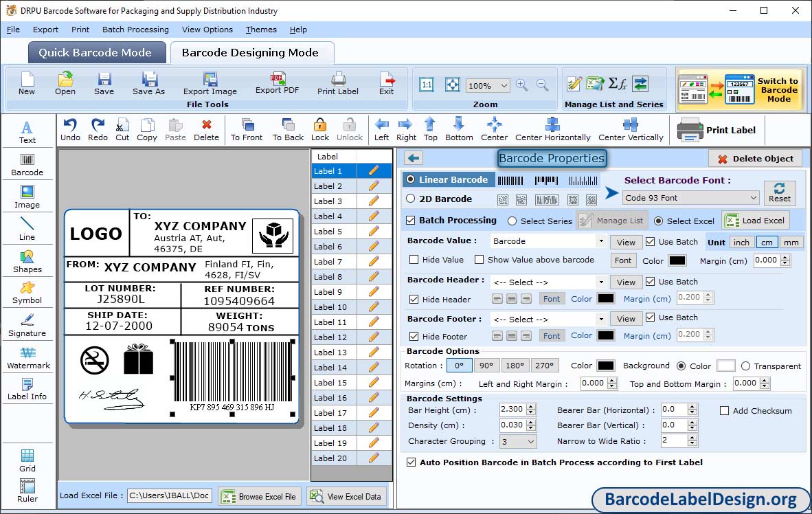Select the Barcode tool in sidebar
Image resolution: width=812 pixels, height=514 pixels.
coord(27,165)
